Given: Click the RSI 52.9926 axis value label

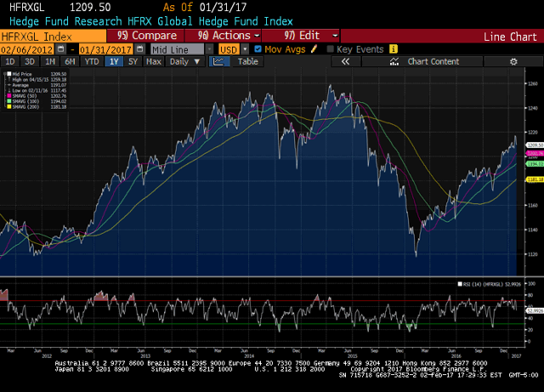Looking at the screenshot, I should (535, 310).
